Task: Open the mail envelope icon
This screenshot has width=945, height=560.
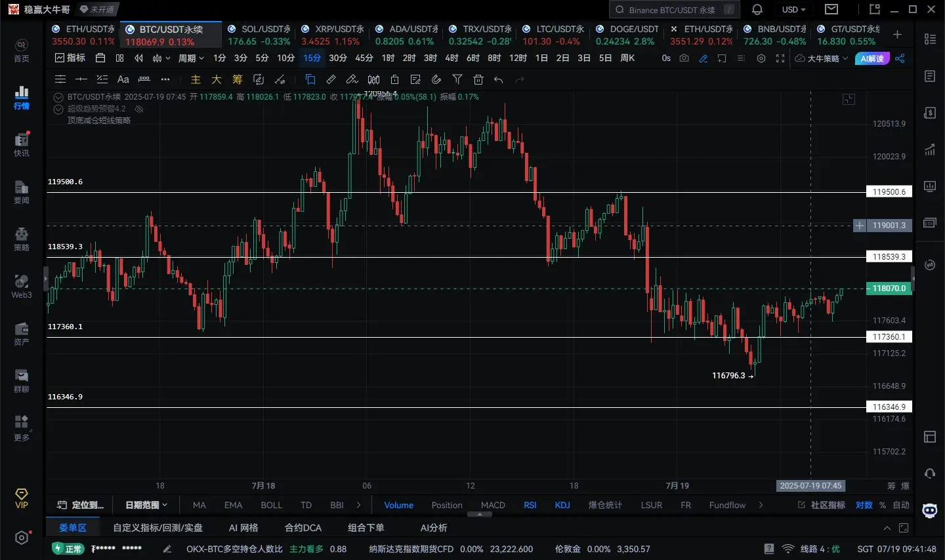Action: (x=831, y=9)
